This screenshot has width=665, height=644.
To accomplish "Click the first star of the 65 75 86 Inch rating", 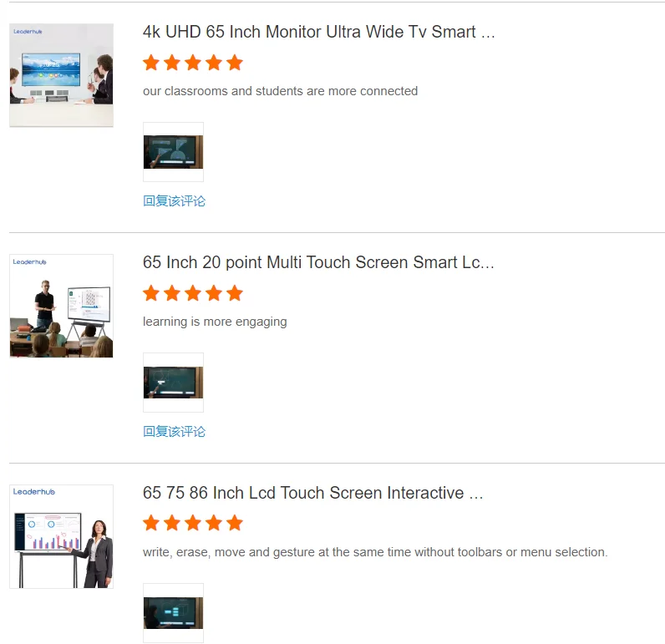I will 151,523.
